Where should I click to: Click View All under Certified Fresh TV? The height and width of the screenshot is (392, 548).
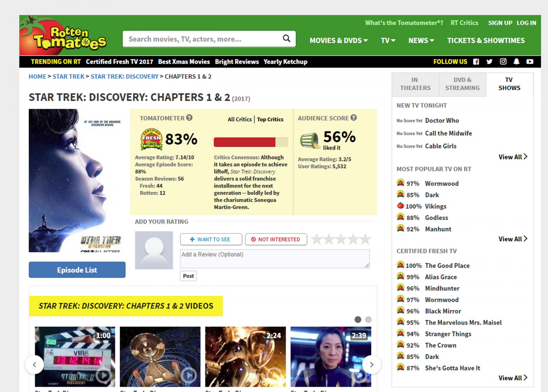[x=513, y=378]
